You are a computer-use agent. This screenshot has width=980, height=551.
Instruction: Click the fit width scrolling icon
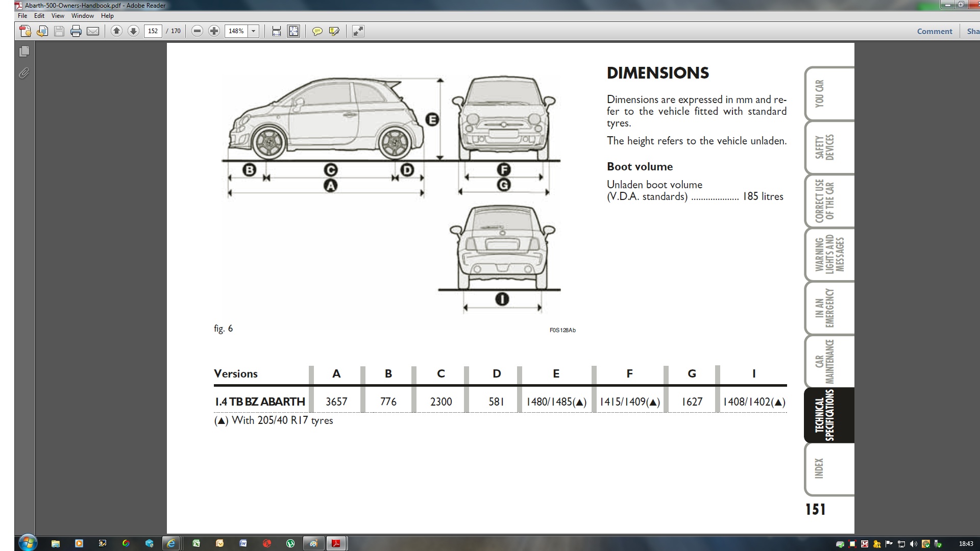pos(276,31)
